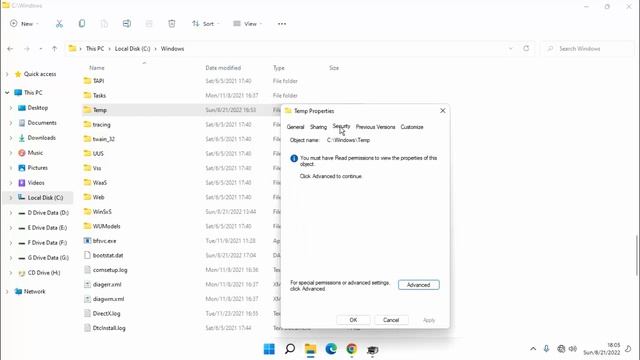This screenshot has width=640, height=360.
Task: Sort by the Name column header
Action: point(97,68)
